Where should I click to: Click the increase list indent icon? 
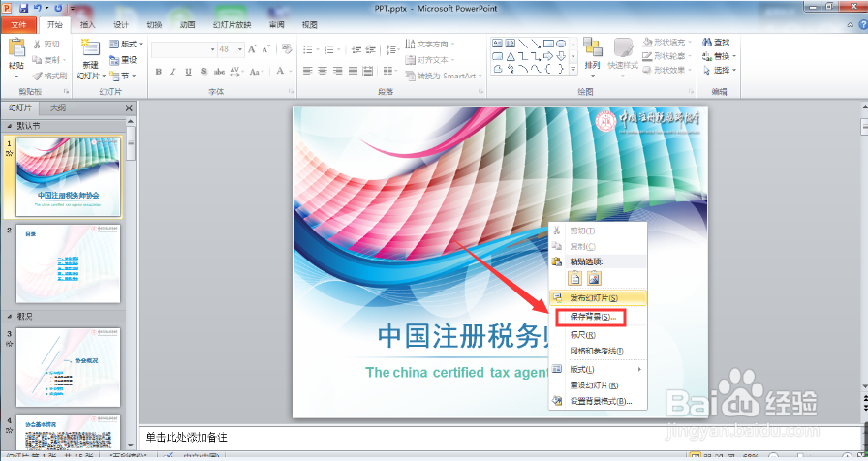coord(371,49)
